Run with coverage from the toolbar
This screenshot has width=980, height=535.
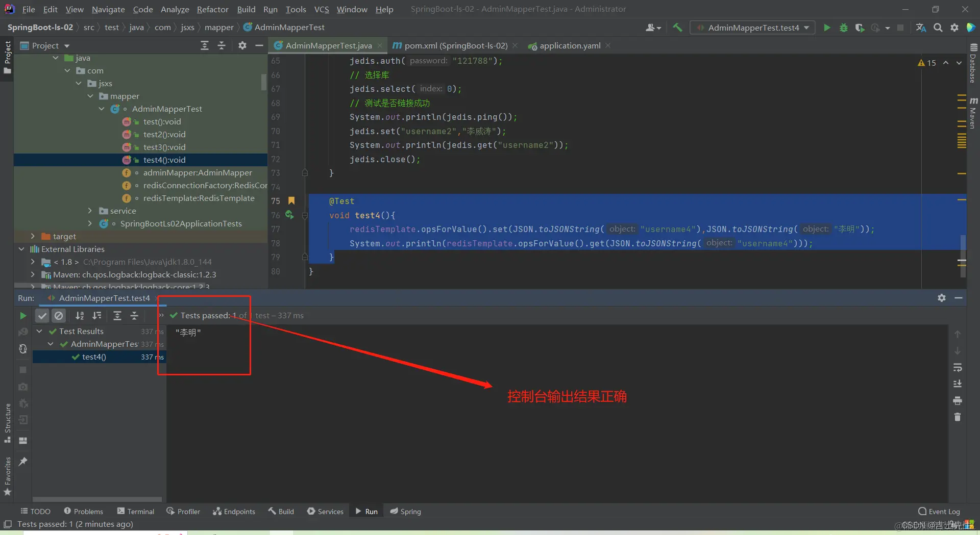point(860,28)
